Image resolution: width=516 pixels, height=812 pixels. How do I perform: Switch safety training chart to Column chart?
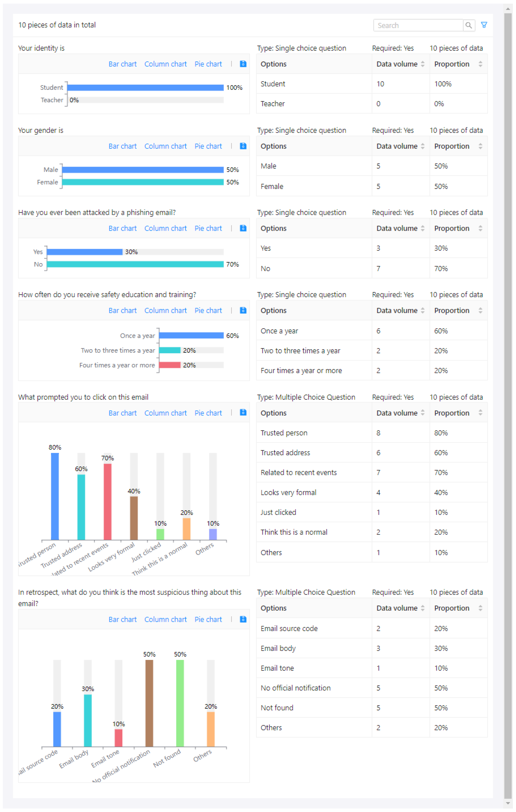point(165,310)
